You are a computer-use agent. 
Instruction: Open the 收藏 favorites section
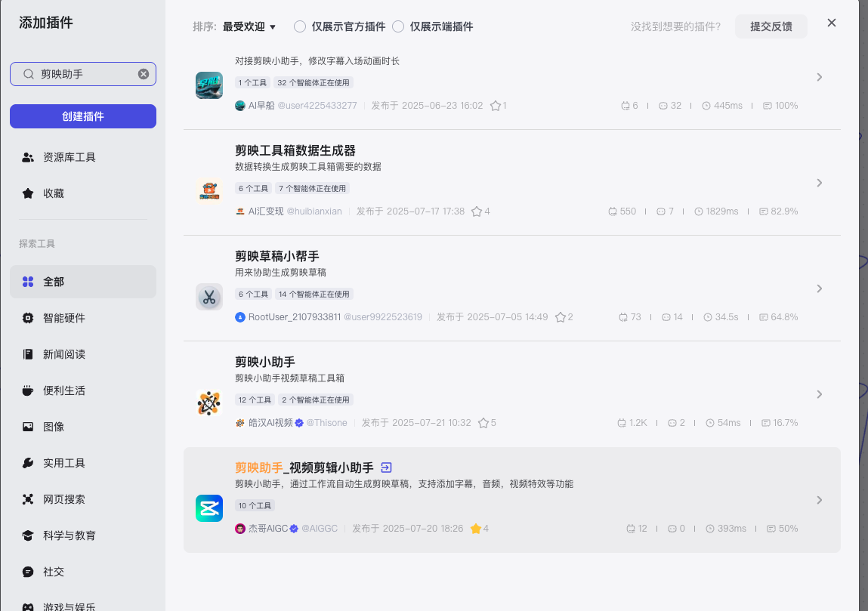click(53, 193)
